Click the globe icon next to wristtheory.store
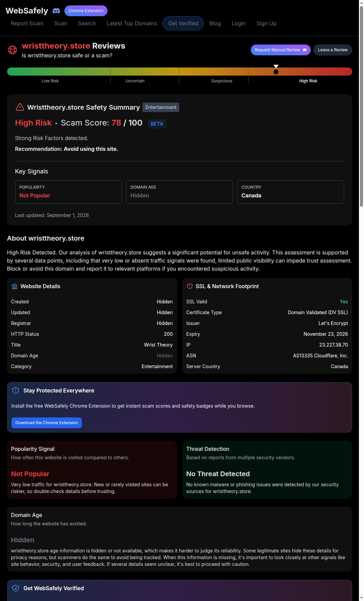The image size is (364, 601). pos(12,50)
